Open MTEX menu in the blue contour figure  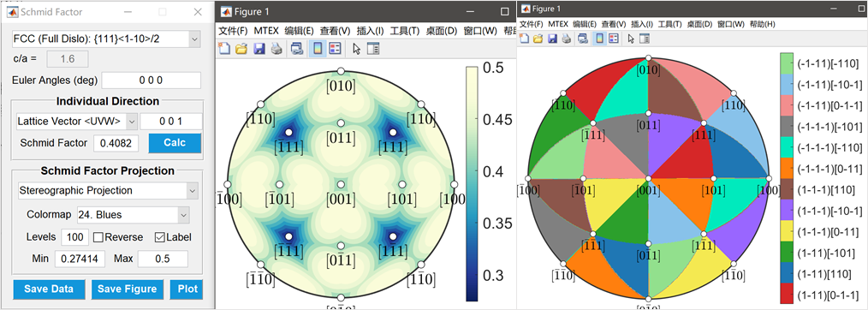266,31
